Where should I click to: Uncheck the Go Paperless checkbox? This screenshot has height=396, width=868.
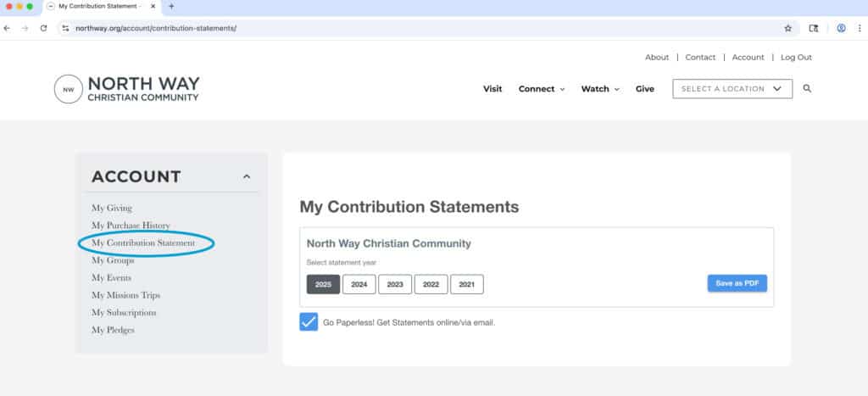coord(309,322)
